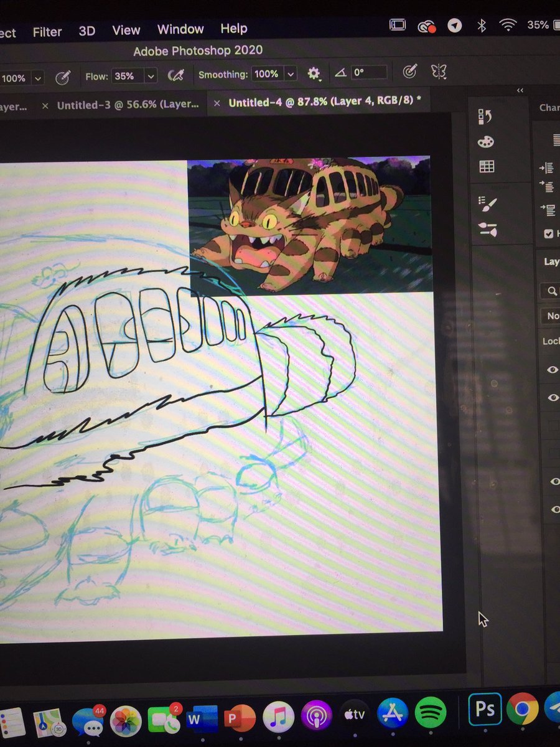The image size is (560, 747).
Task: Open the smoothing options gear
Action: coord(314,73)
